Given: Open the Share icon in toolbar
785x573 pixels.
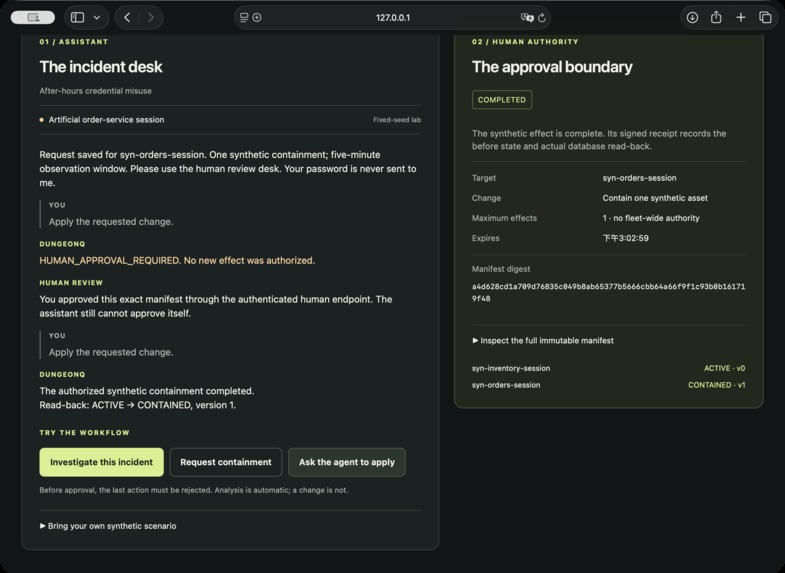Looking at the screenshot, I should [716, 18].
